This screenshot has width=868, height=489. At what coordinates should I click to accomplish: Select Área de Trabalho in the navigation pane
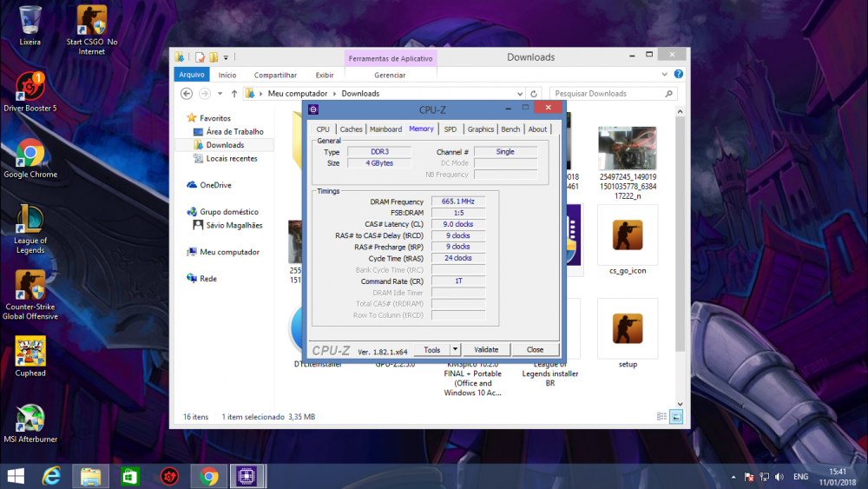(234, 132)
